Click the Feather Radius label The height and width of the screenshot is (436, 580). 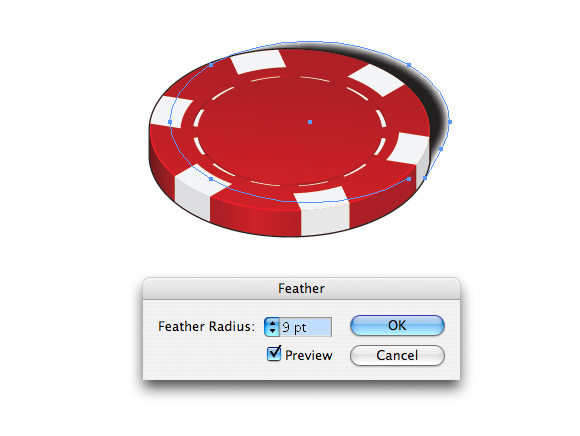pyautogui.click(x=206, y=327)
